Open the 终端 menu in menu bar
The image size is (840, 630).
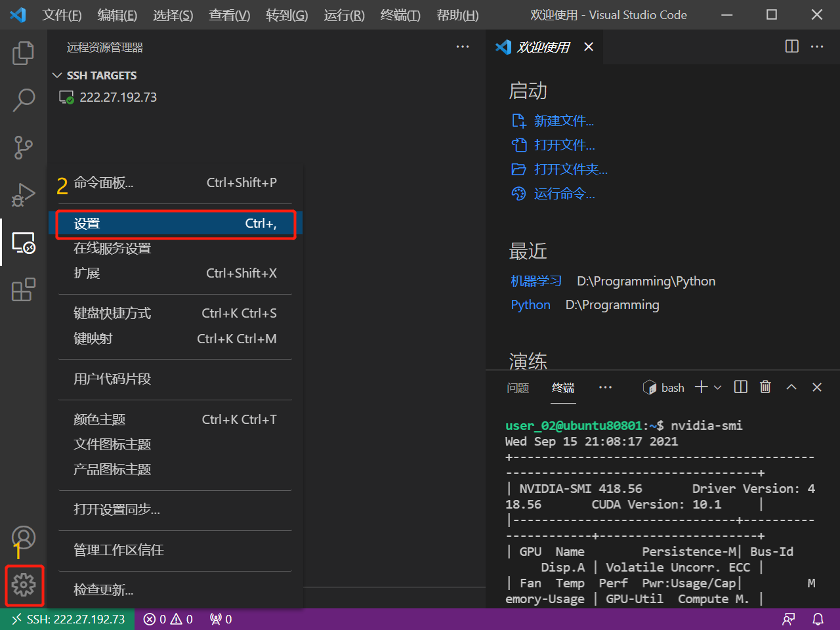[x=400, y=14]
